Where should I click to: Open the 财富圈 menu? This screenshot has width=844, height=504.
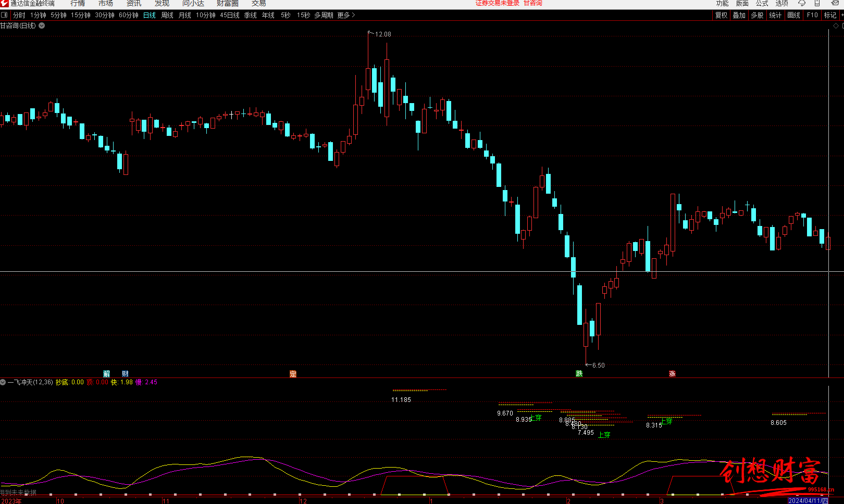(228, 3)
